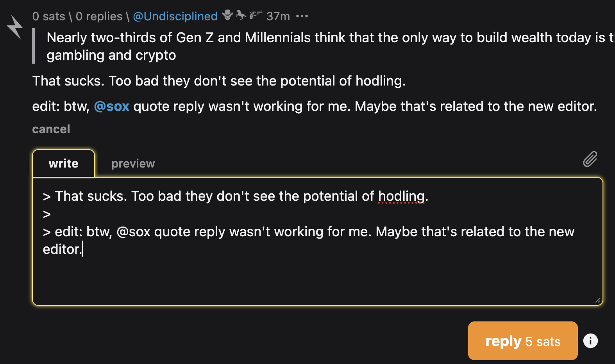Follow the @sox mention link
The height and width of the screenshot is (364, 615).
[112, 107]
